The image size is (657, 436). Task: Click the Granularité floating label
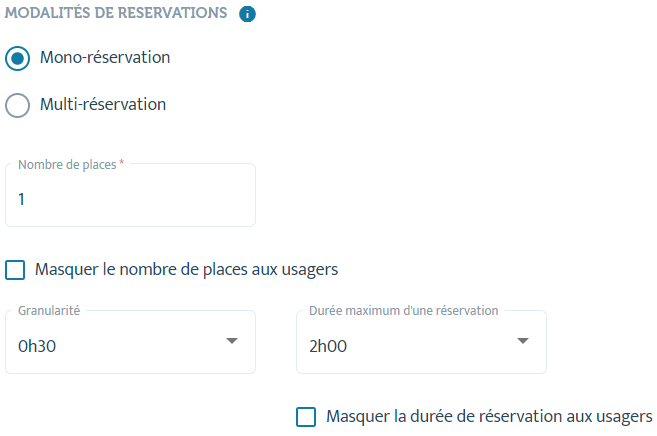point(49,310)
